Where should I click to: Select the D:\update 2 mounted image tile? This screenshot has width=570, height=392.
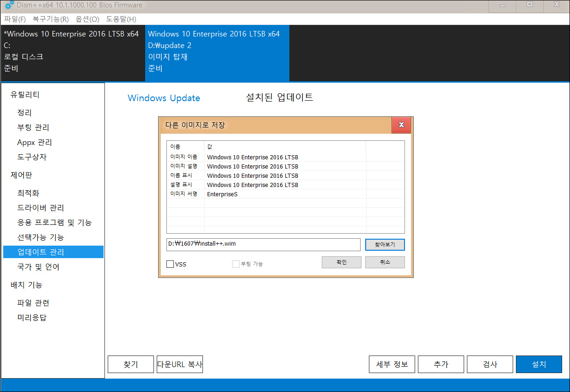point(217,53)
